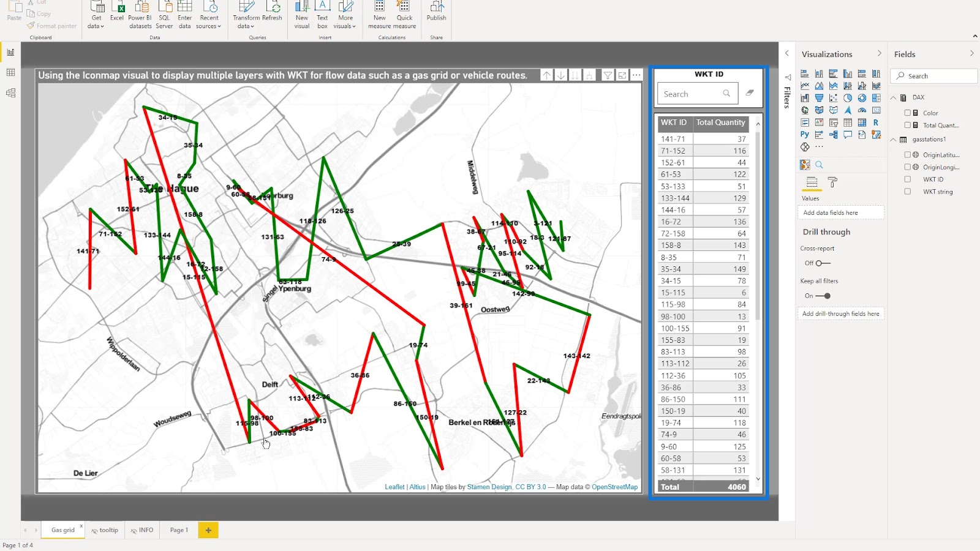This screenshot has width=980, height=551.
Task: Open the INFO page tab
Action: [x=142, y=530]
